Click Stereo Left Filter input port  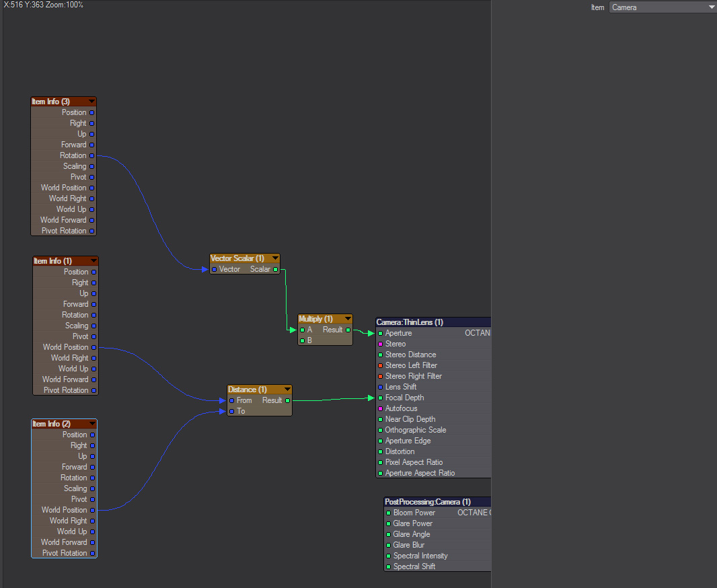[x=380, y=365]
